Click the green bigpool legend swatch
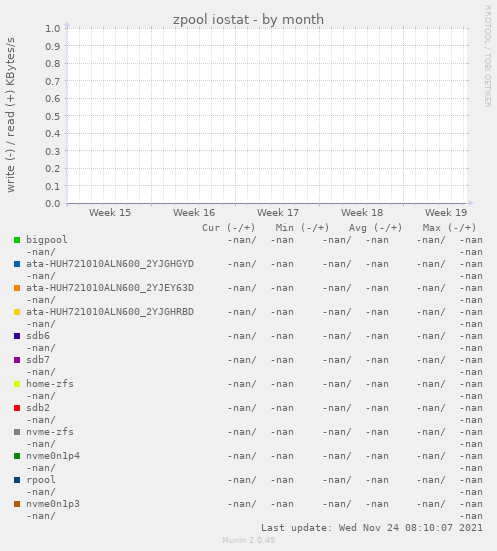 click(x=17, y=240)
